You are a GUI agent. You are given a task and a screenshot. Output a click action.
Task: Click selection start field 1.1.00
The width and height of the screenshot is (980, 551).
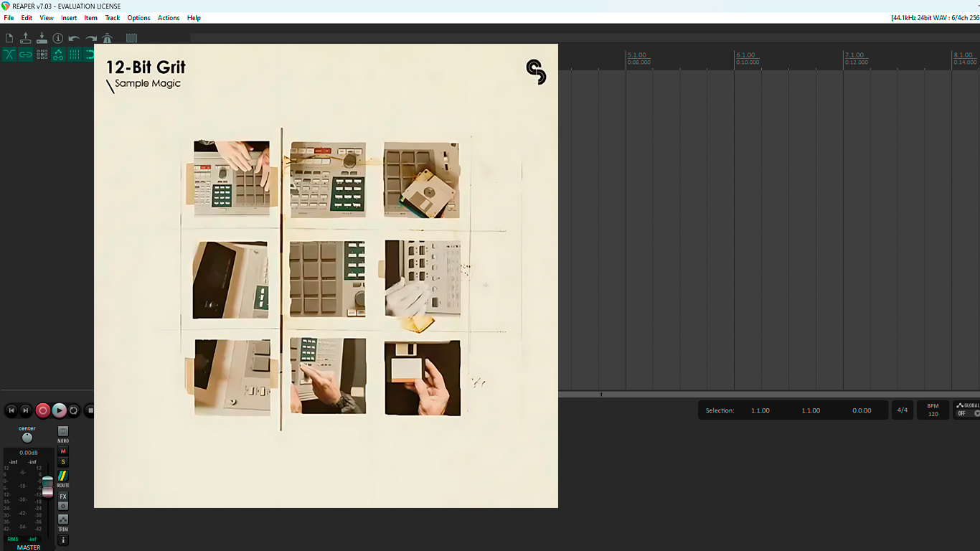760,410
